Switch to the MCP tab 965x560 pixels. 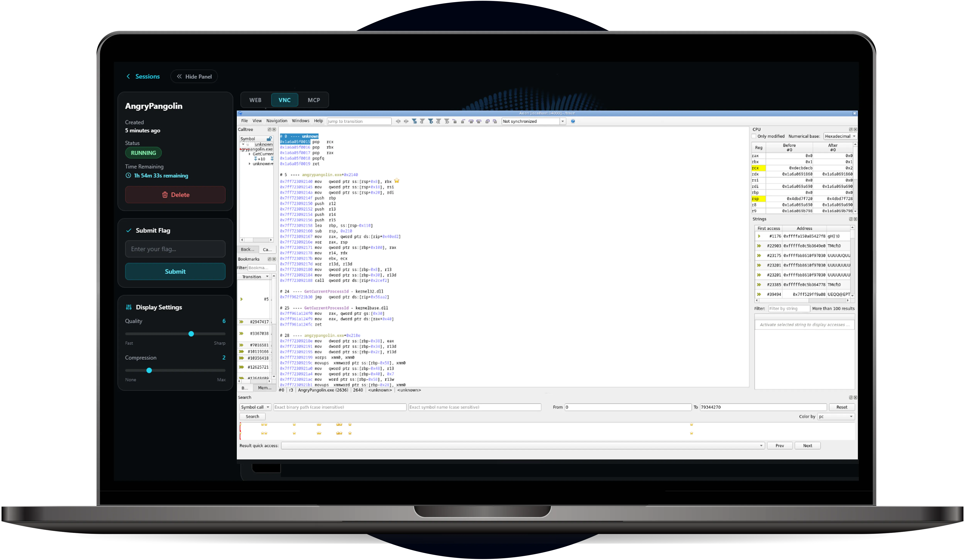(x=314, y=100)
